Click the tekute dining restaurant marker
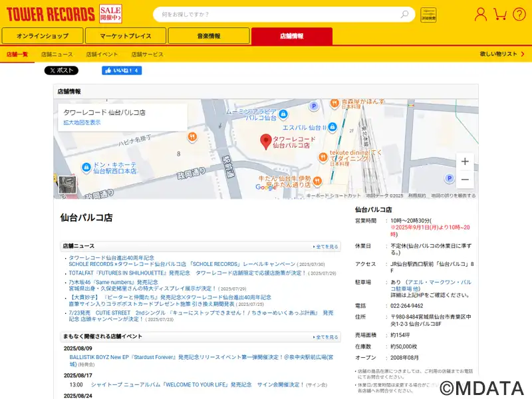The image size is (532, 399). [323, 157]
